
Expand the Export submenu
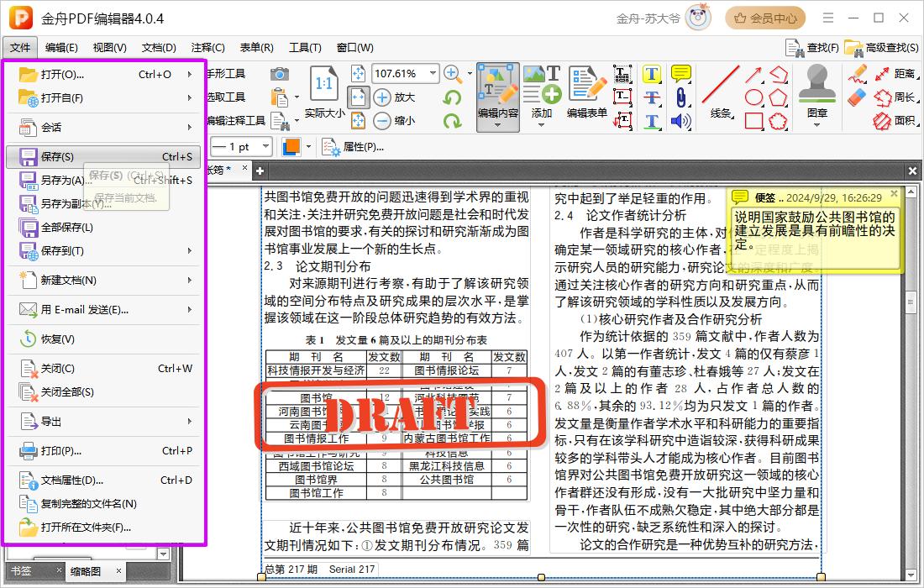click(105, 422)
